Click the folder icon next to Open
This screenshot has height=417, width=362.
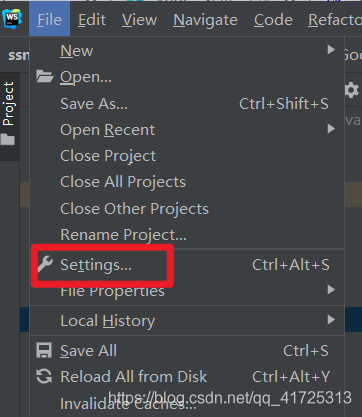45,76
